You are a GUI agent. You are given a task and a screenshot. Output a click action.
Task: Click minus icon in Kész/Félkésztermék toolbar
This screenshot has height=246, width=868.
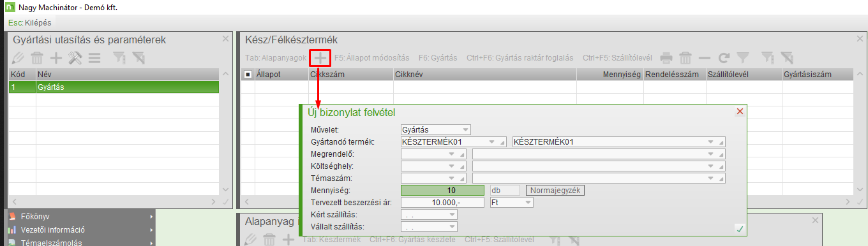click(705, 58)
